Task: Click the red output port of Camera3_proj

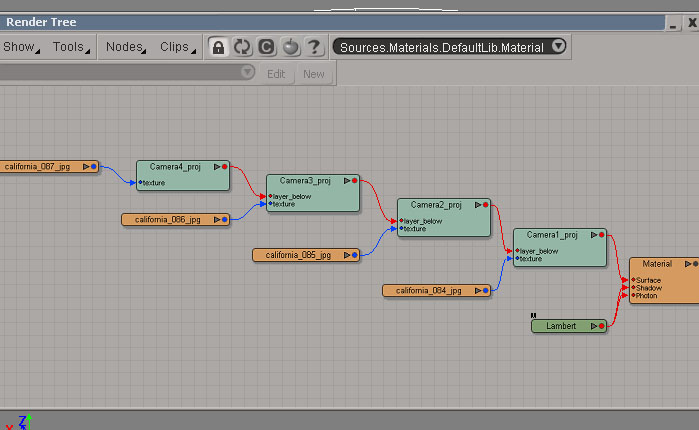Action: click(x=354, y=180)
